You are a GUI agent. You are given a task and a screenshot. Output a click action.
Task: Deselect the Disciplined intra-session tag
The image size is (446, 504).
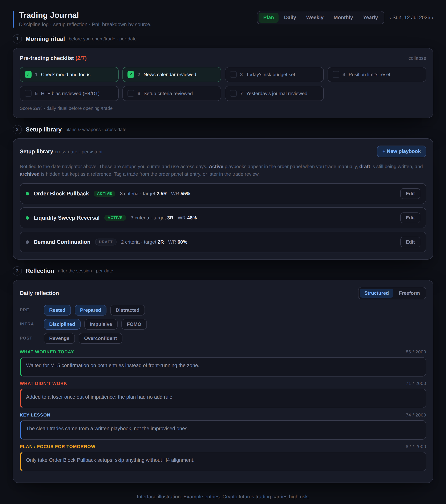(62, 324)
